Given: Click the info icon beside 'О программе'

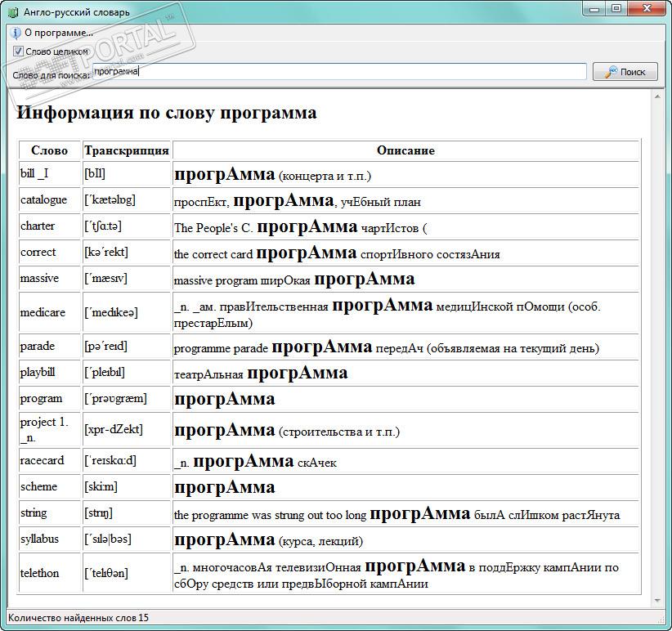Looking at the screenshot, I should pos(16,33).
